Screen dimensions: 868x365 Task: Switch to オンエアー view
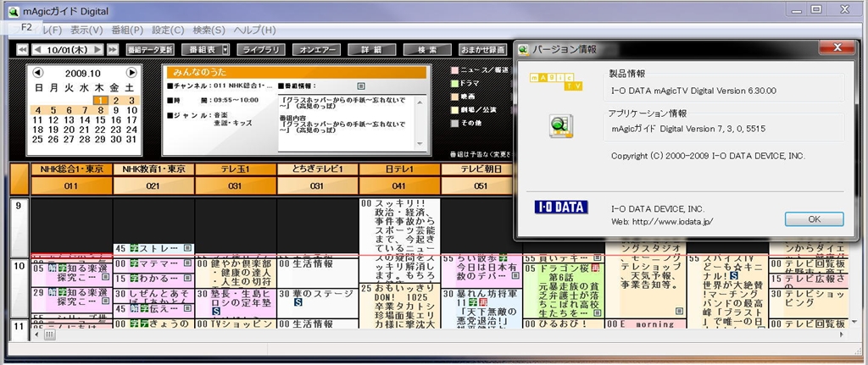[x=317, y=50]
